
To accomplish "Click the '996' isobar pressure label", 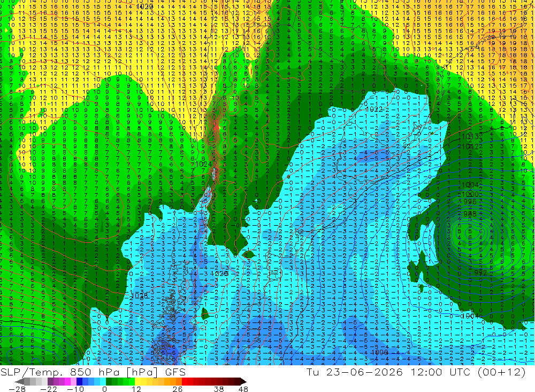I will pos(470,202).
